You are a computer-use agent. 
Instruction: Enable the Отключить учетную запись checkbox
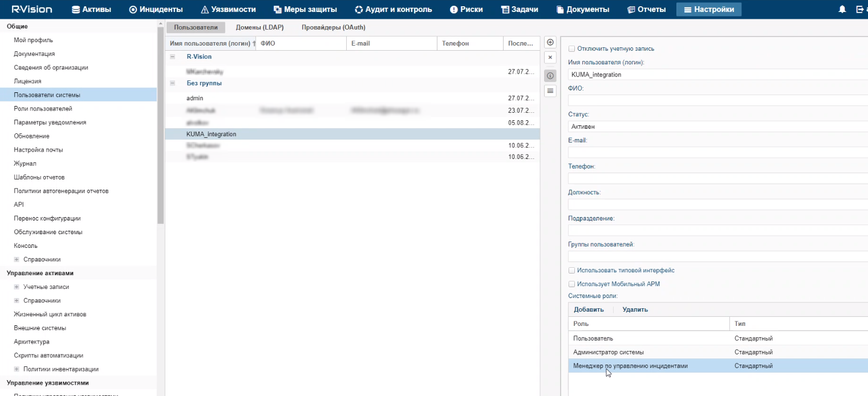[571, 49]
